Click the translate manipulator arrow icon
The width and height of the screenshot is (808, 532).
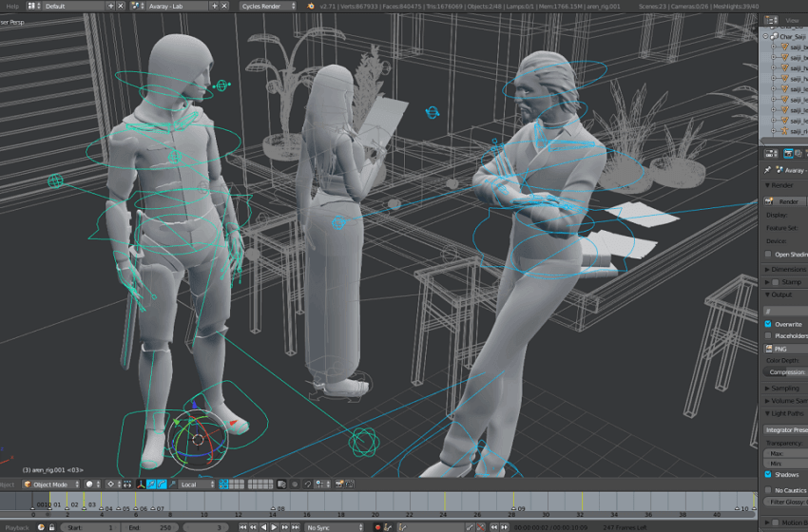[x=151, y=484]
